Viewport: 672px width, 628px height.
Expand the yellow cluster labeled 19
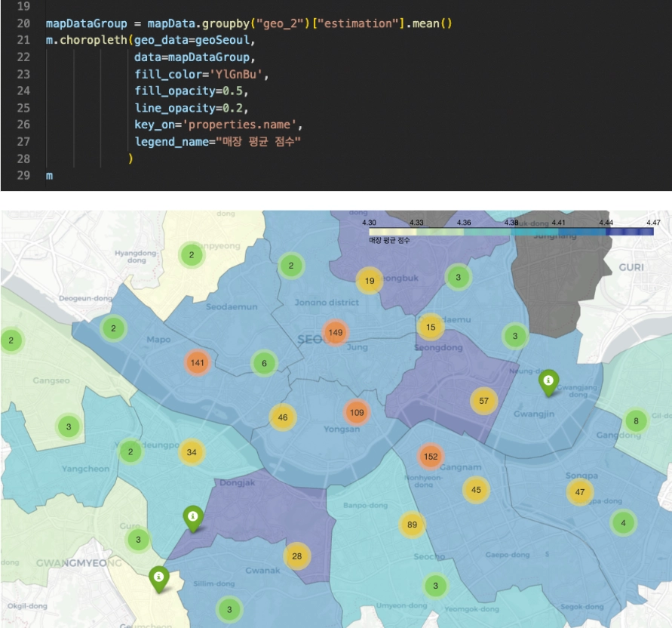click(x=370, y=281)
